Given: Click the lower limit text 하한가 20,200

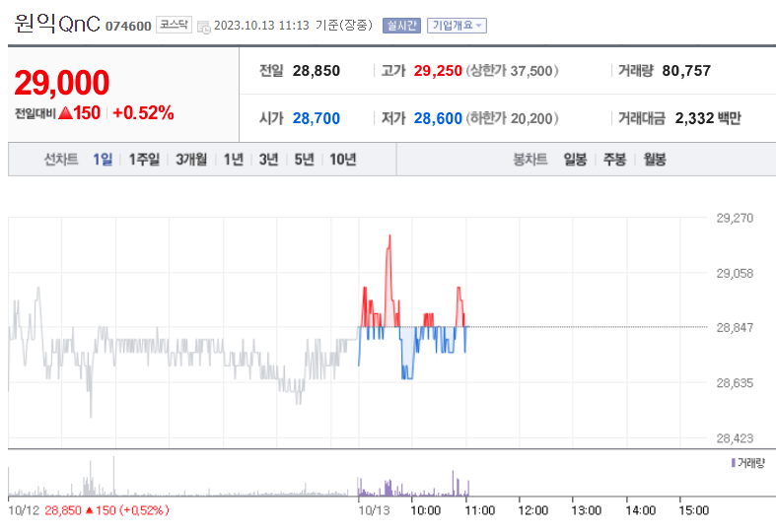Looking at the screenshot, I should [512, 118].
